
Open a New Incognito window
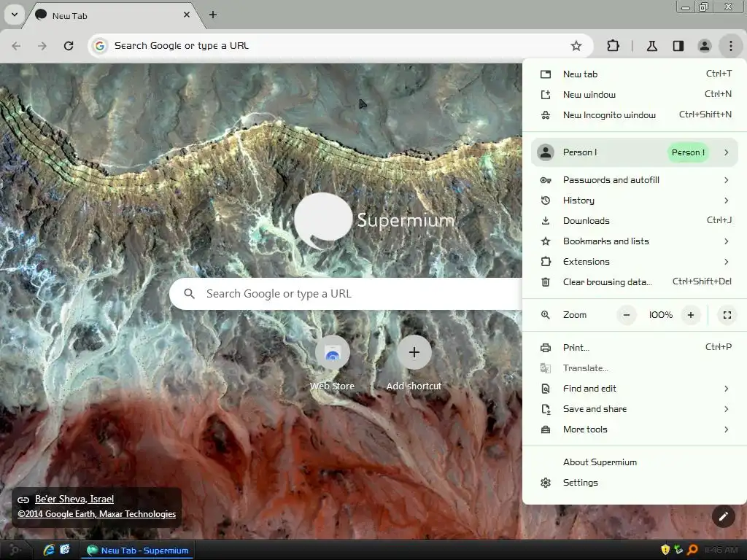(x=634, y=114)
